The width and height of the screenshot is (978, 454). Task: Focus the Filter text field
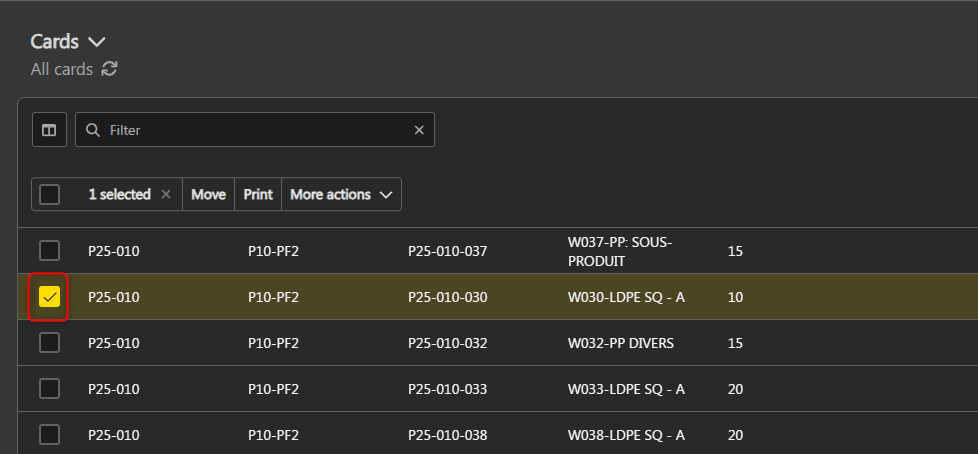coord(255,130)
